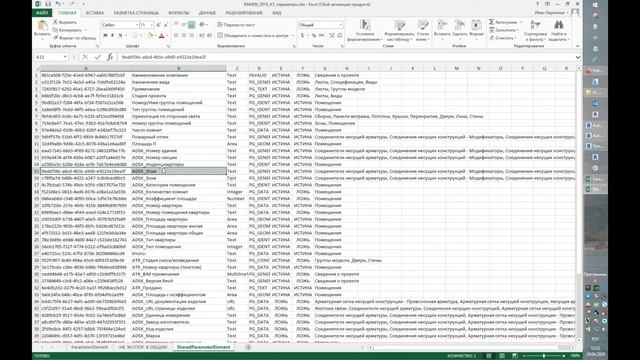The width and height of the screenshot is (640, 360).
Task: Open Conditional Formatting (Условное форматирование)
Action: pos(364,30)
